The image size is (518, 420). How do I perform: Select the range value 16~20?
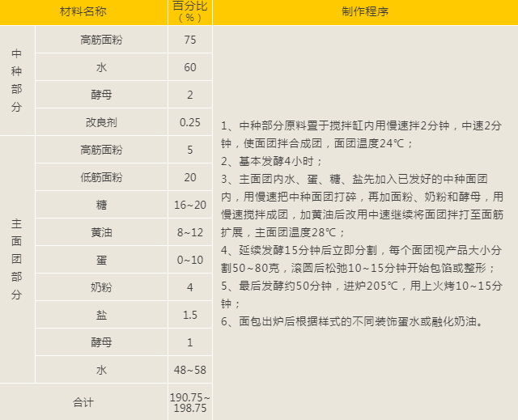click(190, 205)
